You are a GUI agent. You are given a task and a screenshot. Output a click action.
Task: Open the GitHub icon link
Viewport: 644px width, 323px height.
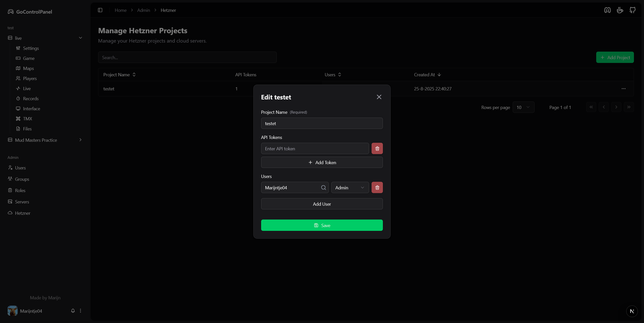click(632, 10)
